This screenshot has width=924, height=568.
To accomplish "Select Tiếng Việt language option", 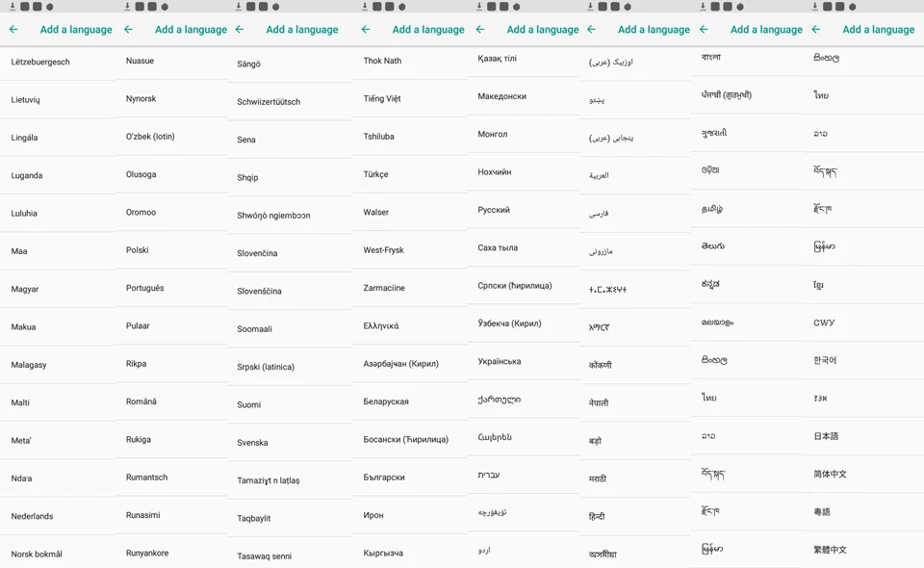I will tap(410, 98).
